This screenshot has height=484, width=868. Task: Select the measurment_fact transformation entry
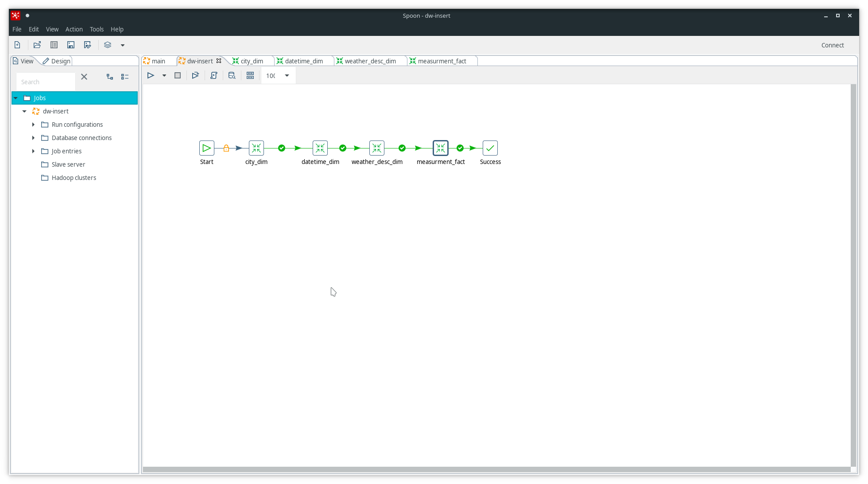(x=441, y=148)
